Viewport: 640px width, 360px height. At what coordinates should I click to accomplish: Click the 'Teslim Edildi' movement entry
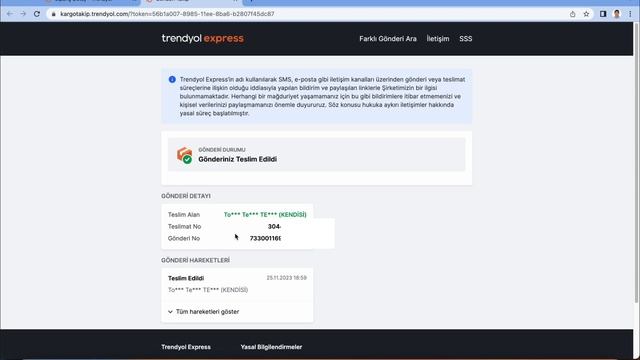(x=186, y=278)
